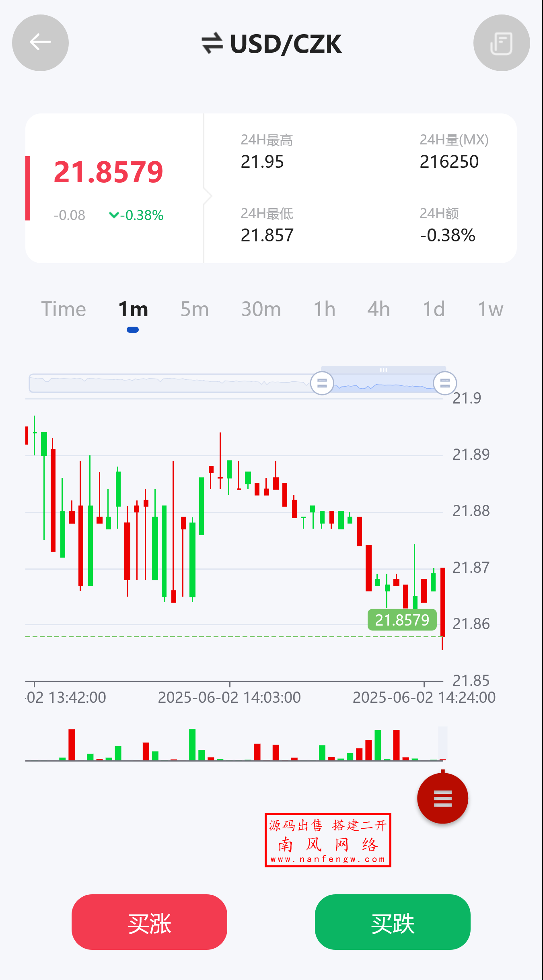Show the 1w chart
Viewport: 543px width, 980px height.
490,309
